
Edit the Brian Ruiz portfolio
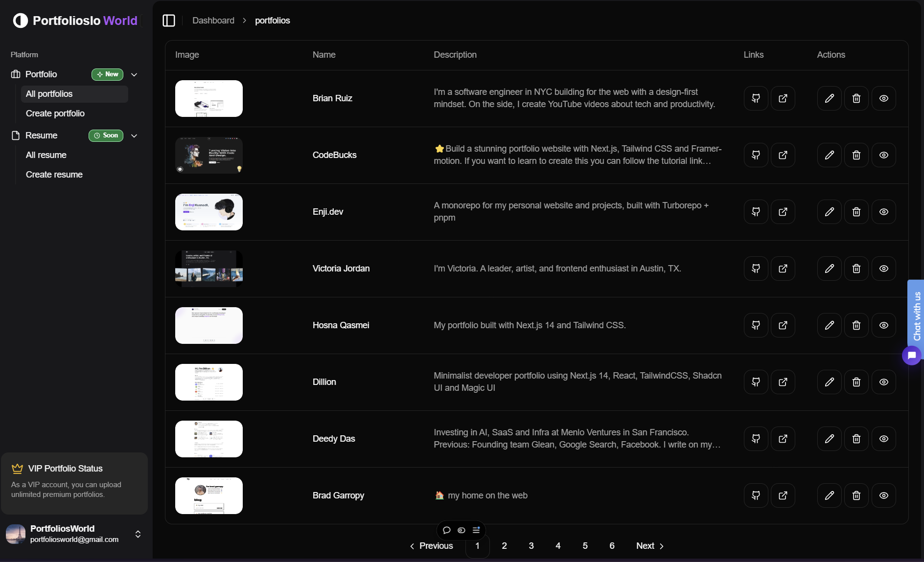click(x=830, y=98)
